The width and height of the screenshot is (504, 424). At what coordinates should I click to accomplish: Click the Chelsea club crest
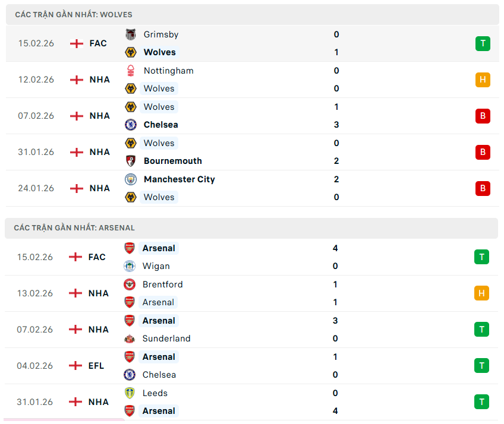(131, 125)
